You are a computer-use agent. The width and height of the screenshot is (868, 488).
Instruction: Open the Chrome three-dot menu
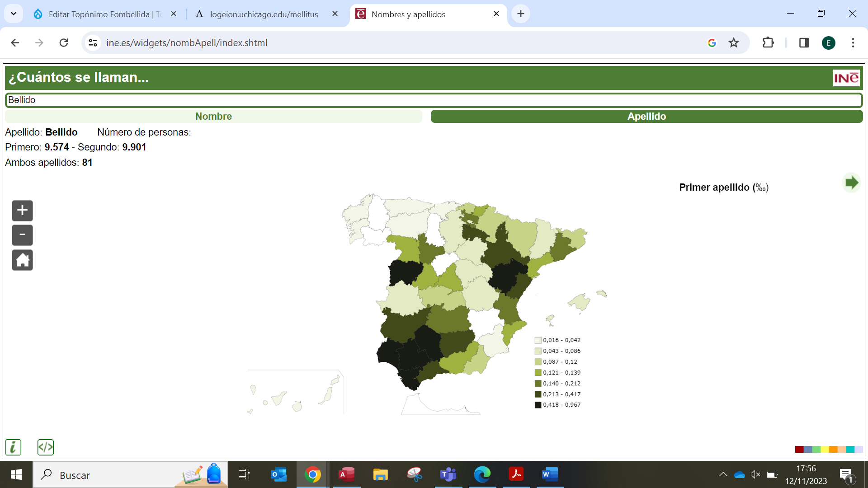pos(853,43)
